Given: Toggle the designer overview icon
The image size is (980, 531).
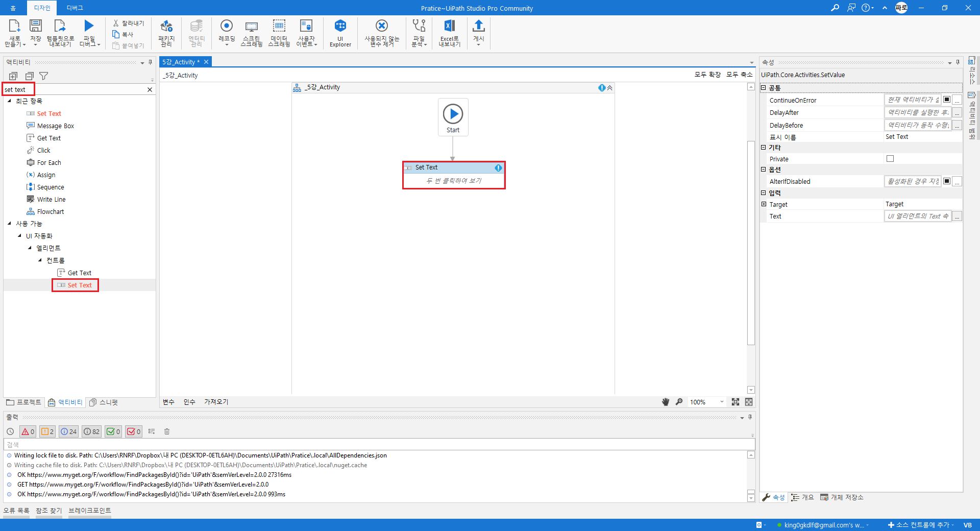Looking at the screenshot, I should [749, 402].
